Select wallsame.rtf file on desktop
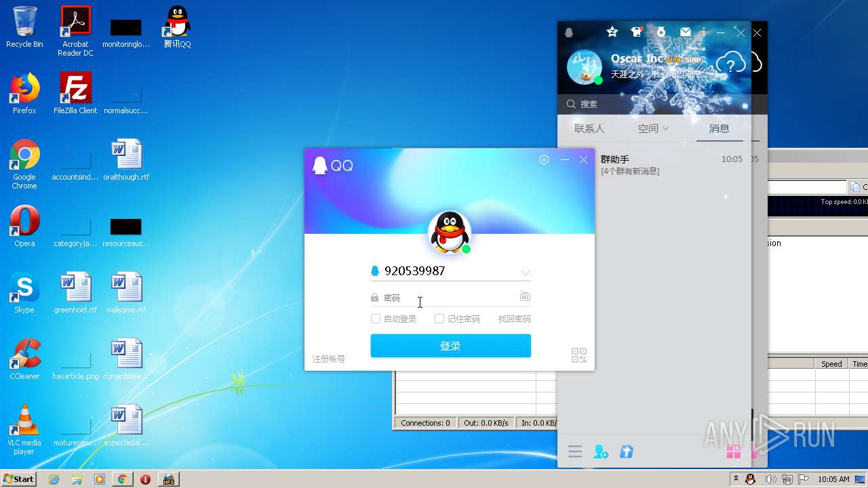Viewport: 868px width, 488px height. (126, 293)
